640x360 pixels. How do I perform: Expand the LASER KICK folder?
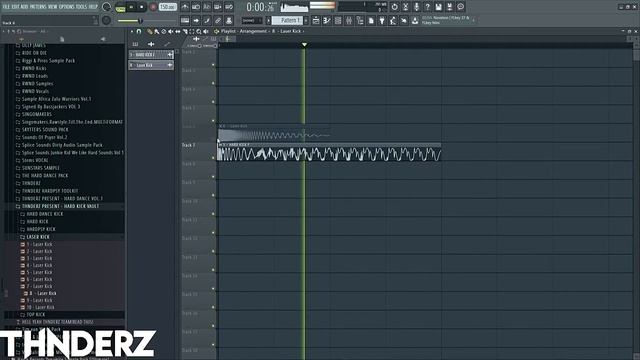click(38, 237)
